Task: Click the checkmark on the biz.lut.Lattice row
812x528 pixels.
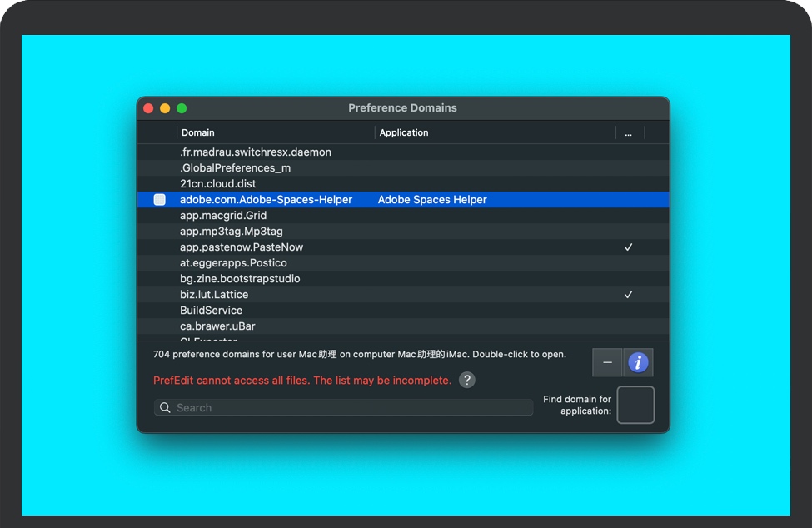Action: tap(628, 295)
